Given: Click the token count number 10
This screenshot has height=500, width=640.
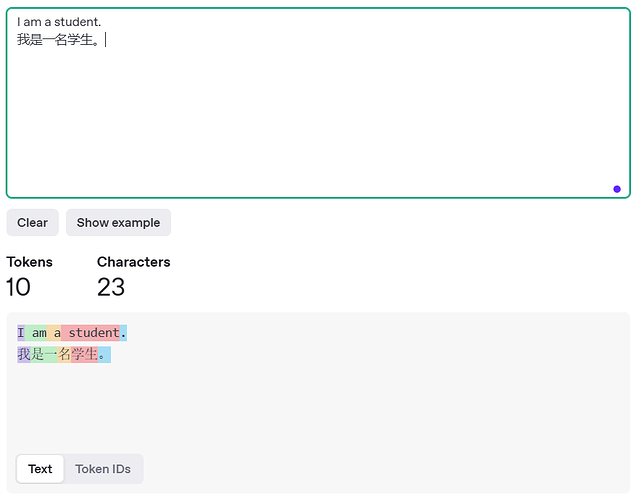Looking at the screenshot, I should (18, 287).
